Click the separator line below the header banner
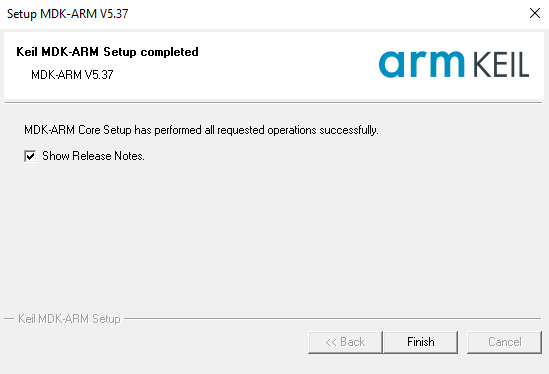The height and width of the screenshot is (374, 549). click(x=273, y=103)
